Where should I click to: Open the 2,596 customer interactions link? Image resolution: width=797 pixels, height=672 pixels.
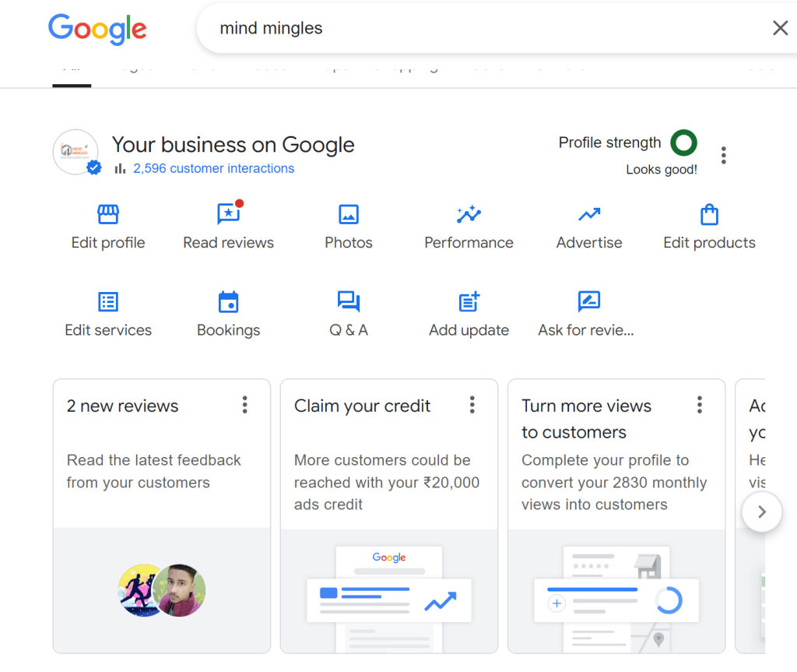point(213,168)
